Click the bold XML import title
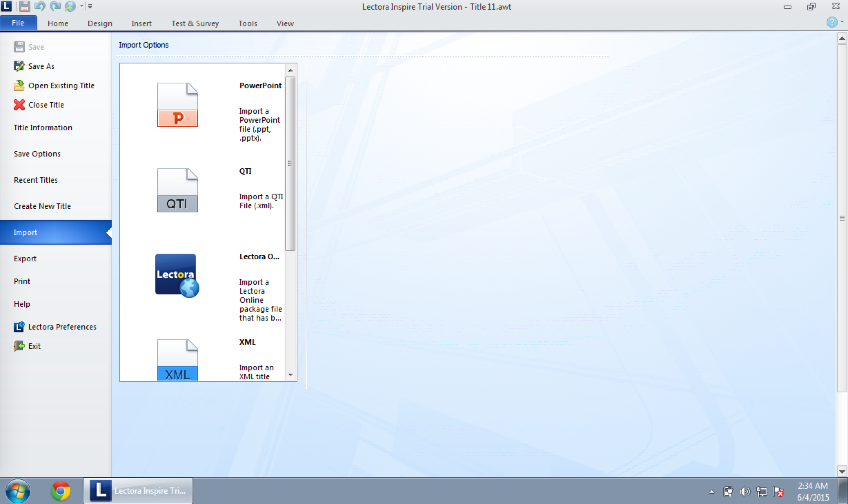 247,342
